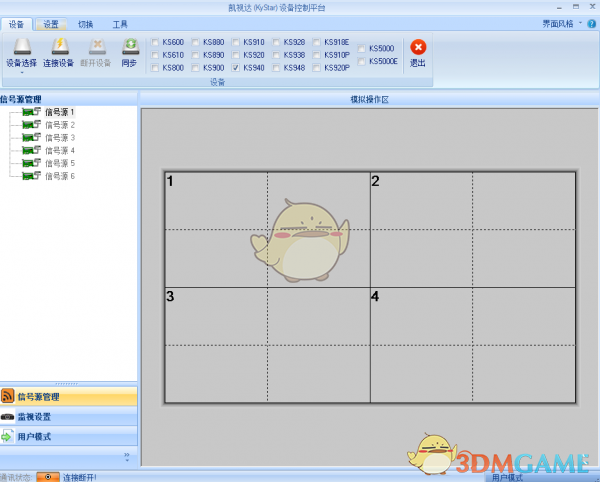Click the connection status icon in status bar
This screenshot has width=600, height=482.
(x=48, y=476)
